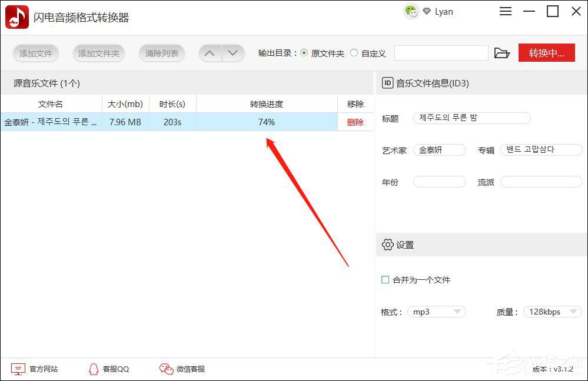Enable the 合并为一个文件 checkbox

(x=386, y=280)
